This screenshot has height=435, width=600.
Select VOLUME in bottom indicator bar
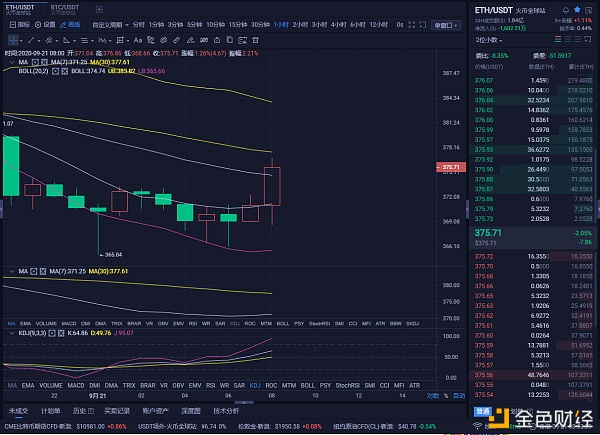(x=51, y=386)
